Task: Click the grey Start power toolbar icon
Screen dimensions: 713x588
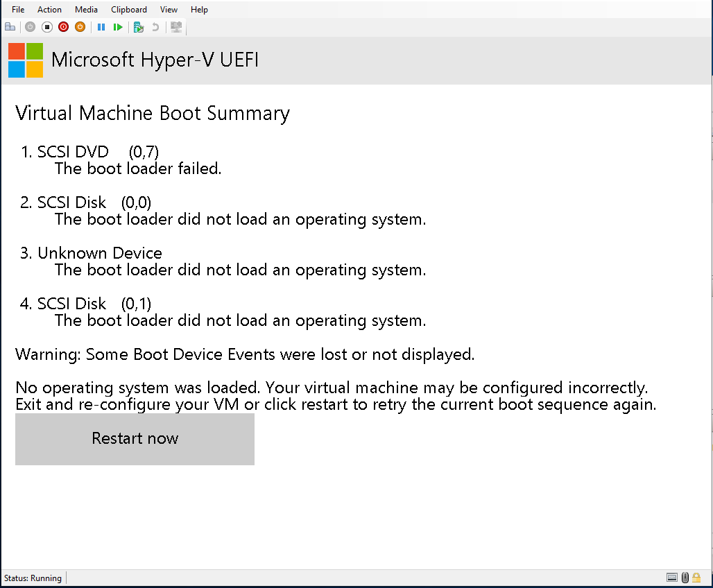Action: click(30, 27)
